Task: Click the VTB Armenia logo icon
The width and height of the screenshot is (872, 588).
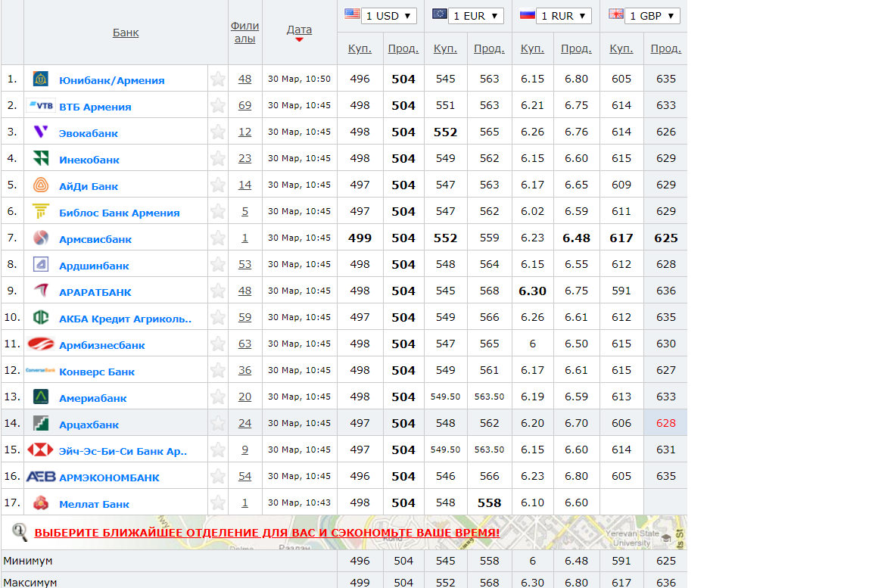Action: click(x=41, y=106)
